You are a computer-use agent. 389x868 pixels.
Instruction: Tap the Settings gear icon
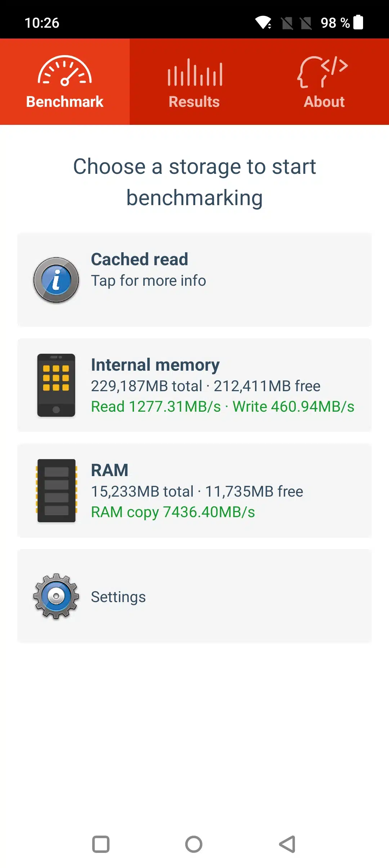tap(56, 596)
